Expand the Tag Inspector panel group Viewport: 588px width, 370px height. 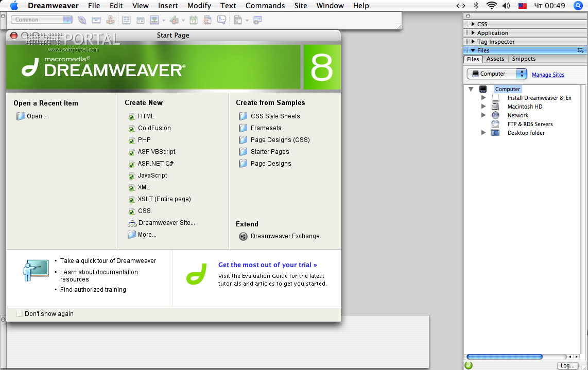[x=473, y=42]
